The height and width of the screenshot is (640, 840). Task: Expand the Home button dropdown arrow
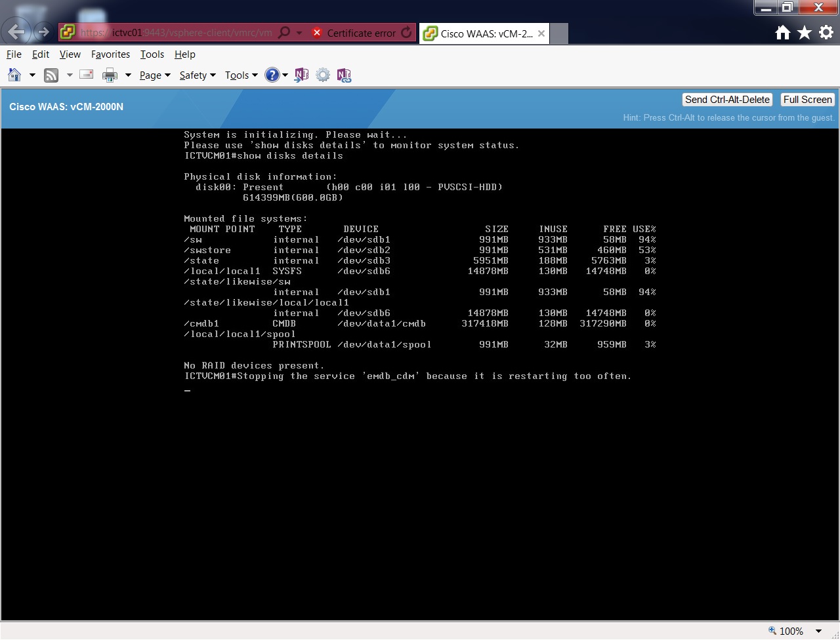pos(32,75)
